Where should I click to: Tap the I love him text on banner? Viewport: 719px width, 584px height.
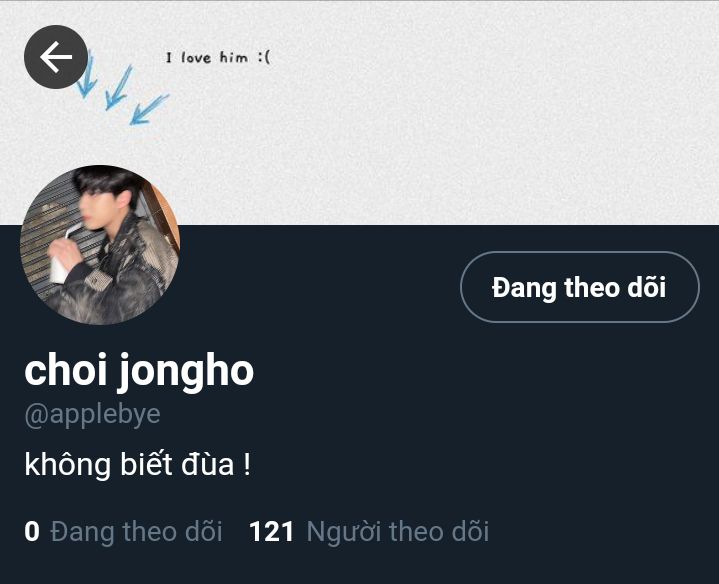click(218, 58)
